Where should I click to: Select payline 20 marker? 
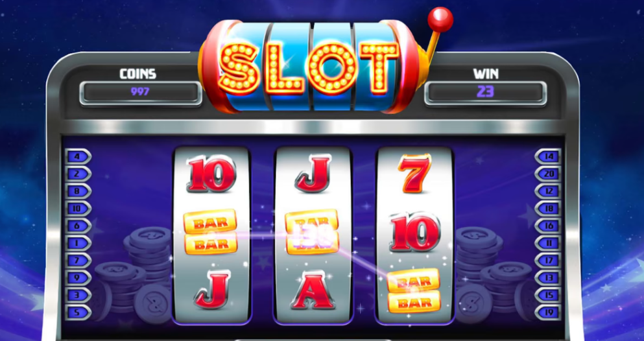548,174
